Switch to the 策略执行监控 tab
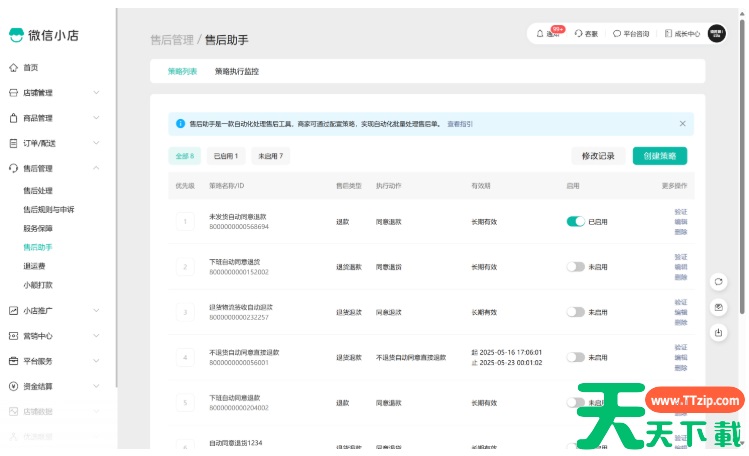Screen dimensions: 749x456 [x=236, y=71]
